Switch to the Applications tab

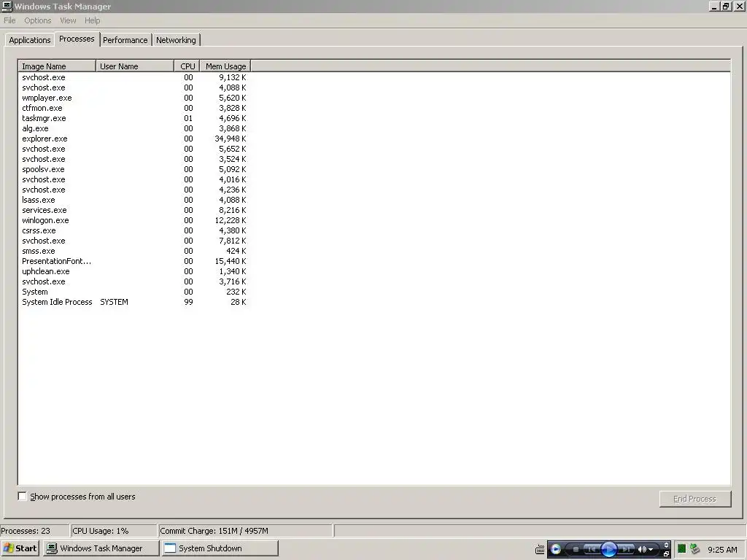coord(29,40)
